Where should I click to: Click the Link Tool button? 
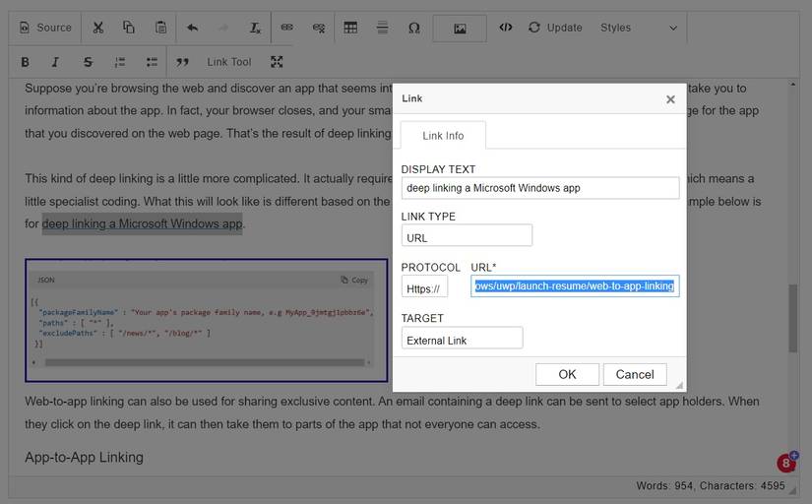coord(229,62)
